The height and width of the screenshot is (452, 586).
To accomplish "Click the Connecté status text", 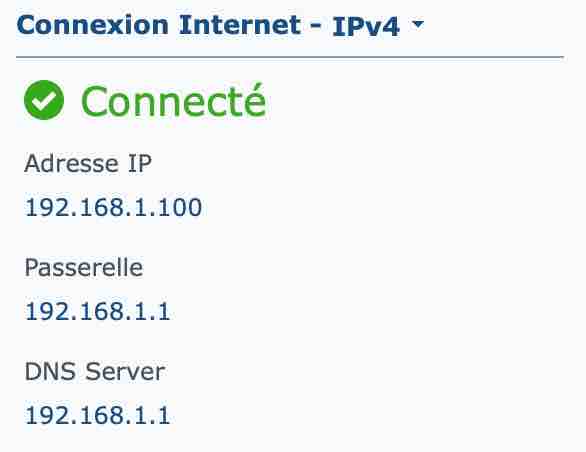I will coord(173,100).
